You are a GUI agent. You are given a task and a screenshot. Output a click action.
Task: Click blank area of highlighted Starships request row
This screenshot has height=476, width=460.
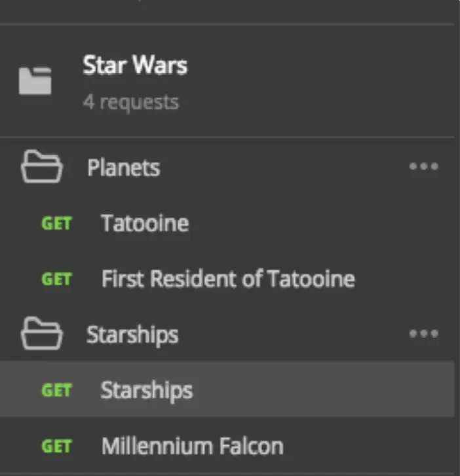tap(328, 390)
